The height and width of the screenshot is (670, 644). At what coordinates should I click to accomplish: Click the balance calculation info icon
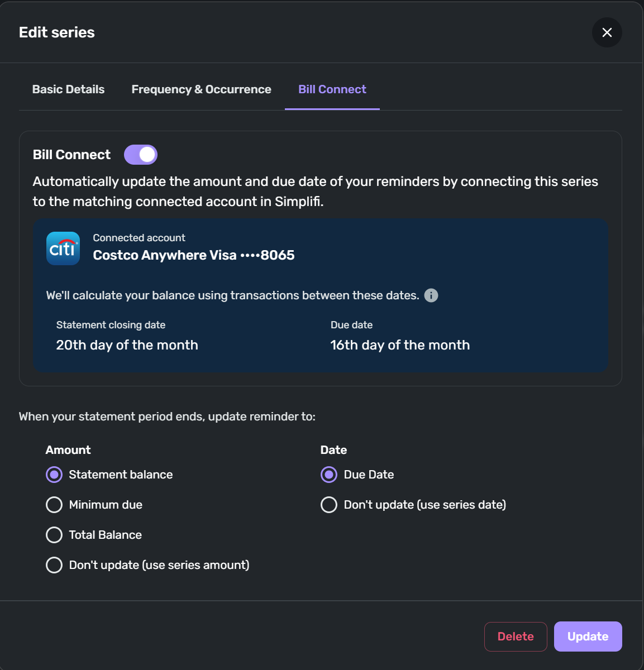click(431, 295)
